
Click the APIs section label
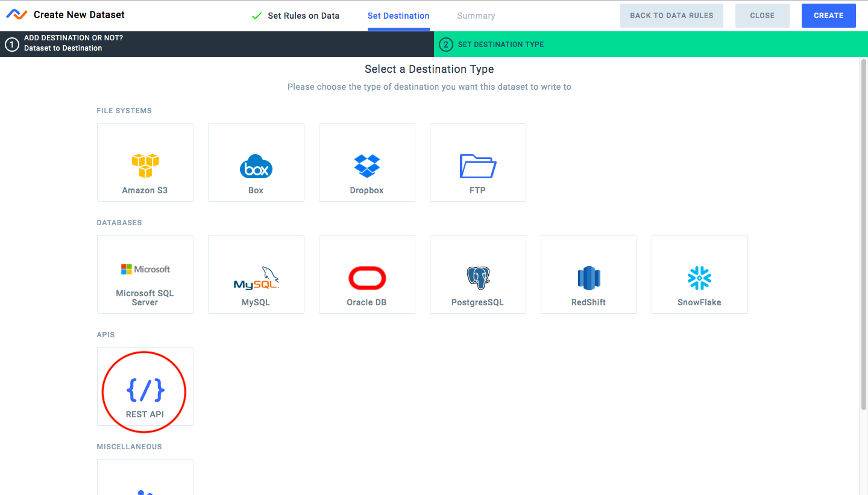[105, 335]
